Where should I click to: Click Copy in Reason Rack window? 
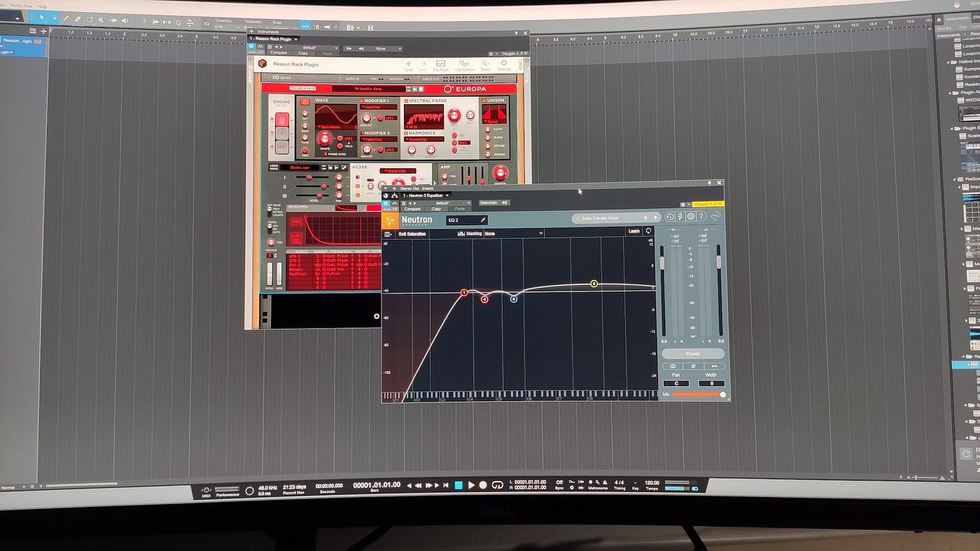(303, 53)
